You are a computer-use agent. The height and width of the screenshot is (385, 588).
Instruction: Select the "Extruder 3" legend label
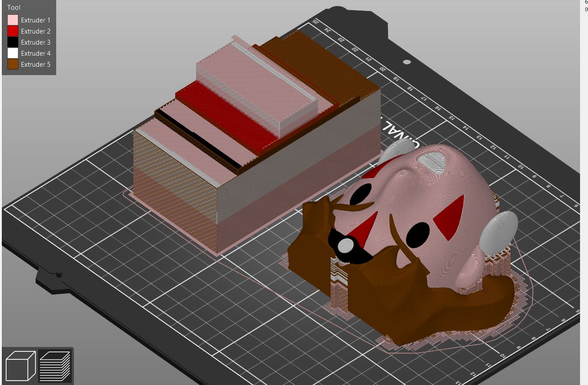(36, 42)
